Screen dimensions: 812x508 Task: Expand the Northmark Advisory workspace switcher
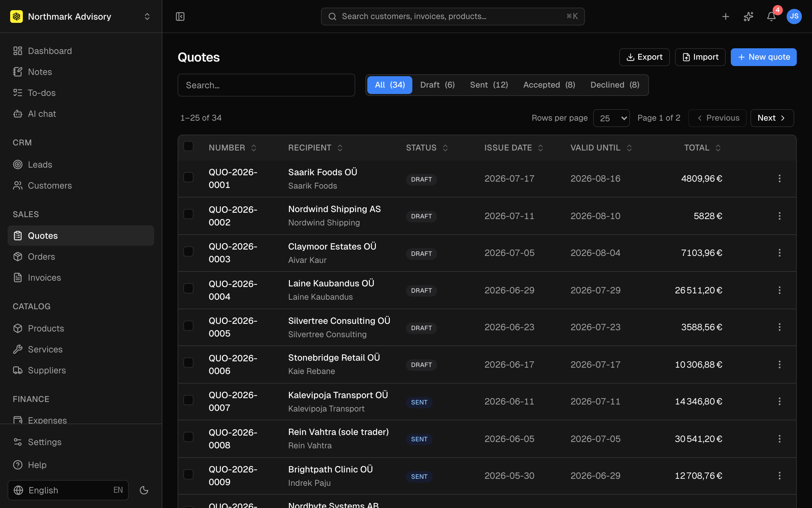pos(147,17)
